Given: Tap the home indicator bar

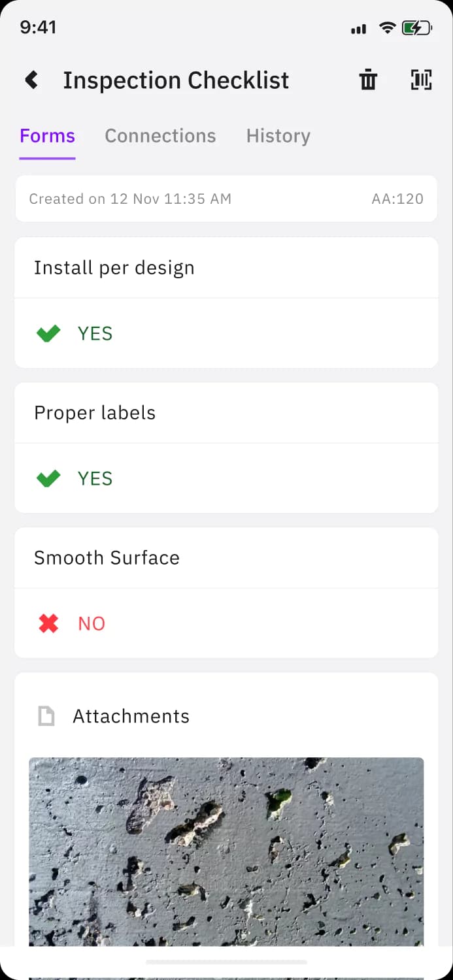Looking at the screenshot, I should pos(226,962).
